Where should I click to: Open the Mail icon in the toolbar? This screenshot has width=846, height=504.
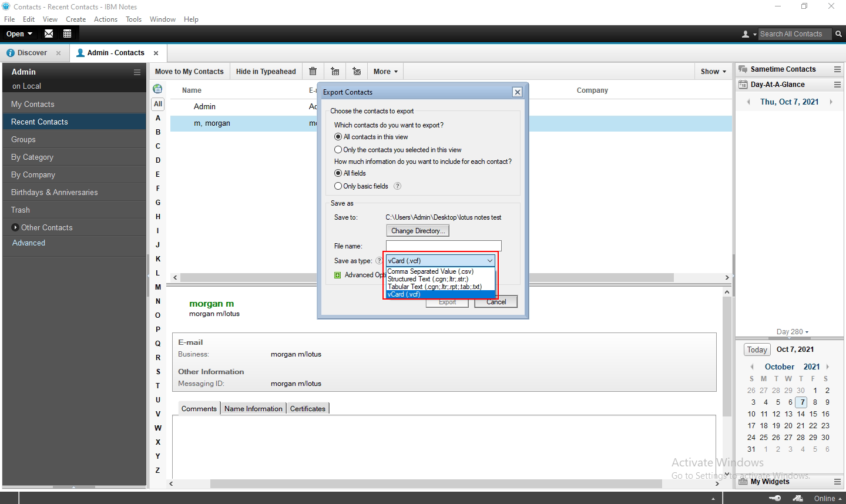coord(49,33)
